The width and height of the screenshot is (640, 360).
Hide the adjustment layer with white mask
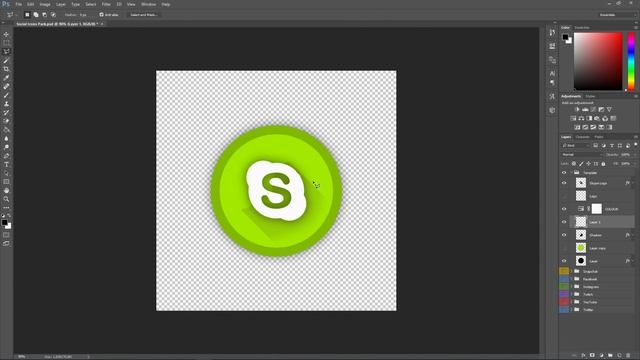point(564,209)
